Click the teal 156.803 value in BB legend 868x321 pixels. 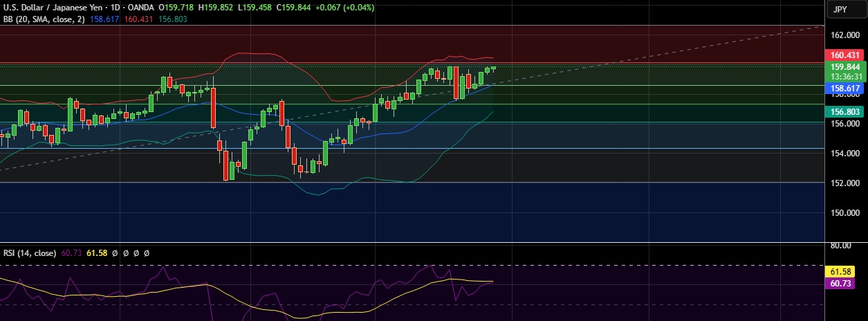pyautogui.click(x=172, y=19)
